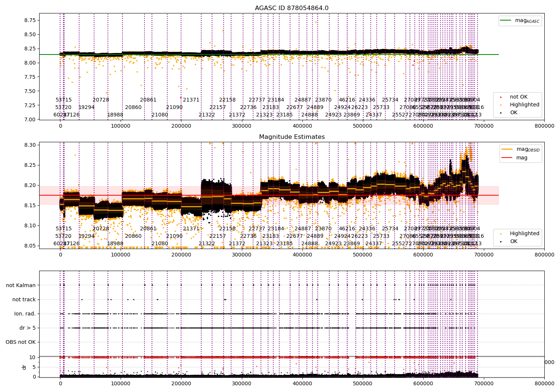The height and width of the screenshot is (392, 560).
Task: Click the 'Ion. rad.' row label
Action: pyautogui.click(x=25, y=314)
